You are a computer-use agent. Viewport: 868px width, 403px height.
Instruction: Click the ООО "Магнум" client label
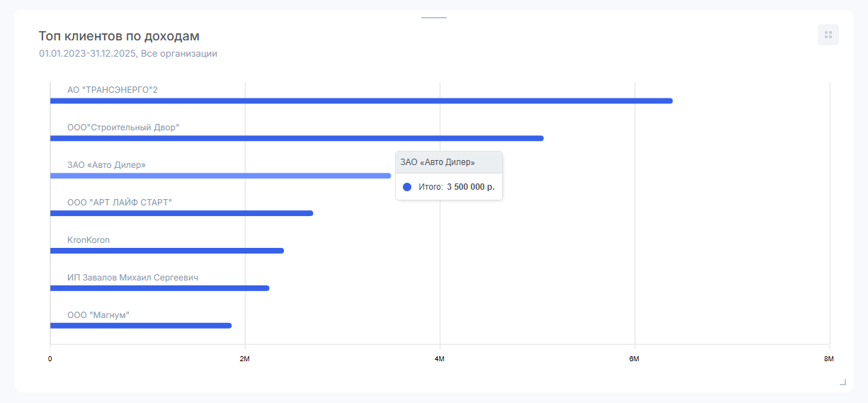[98, 315]
